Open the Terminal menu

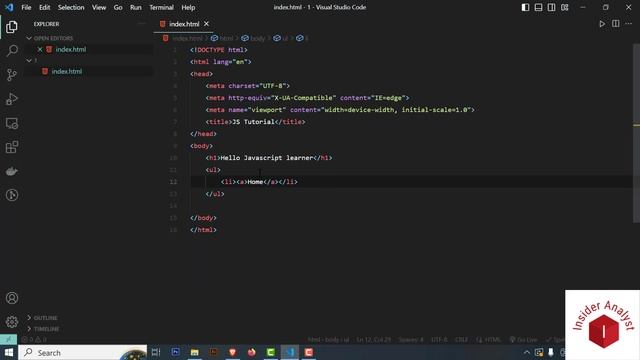point(161,7)
